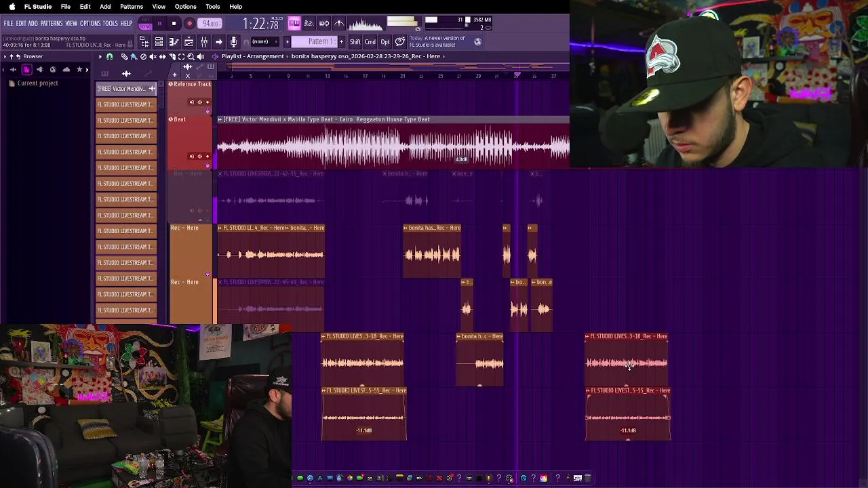Select the Playback speaker tool
This screenshot has height=488, width=868.
click(201, 56)
